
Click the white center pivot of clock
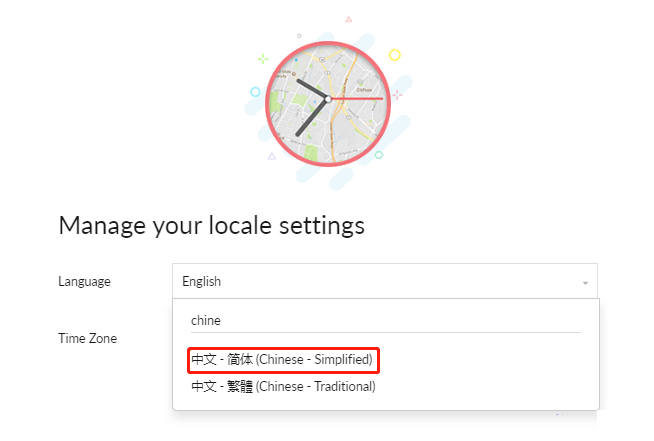(x=327, y=98)
